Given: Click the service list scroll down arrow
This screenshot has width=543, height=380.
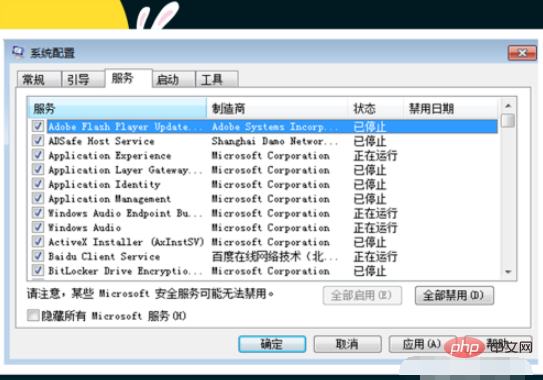Looking at the screenshot, I should point(508,272).
